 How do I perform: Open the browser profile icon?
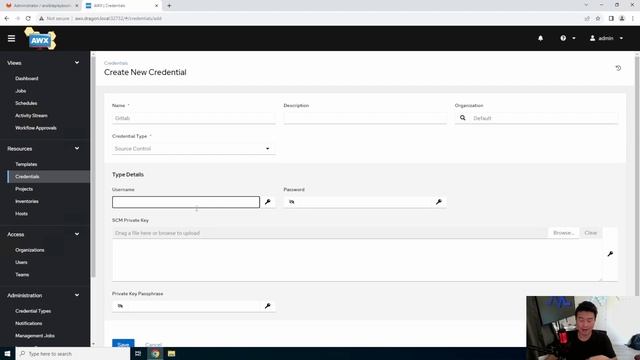pyautogui.click(x=622, y=18)
